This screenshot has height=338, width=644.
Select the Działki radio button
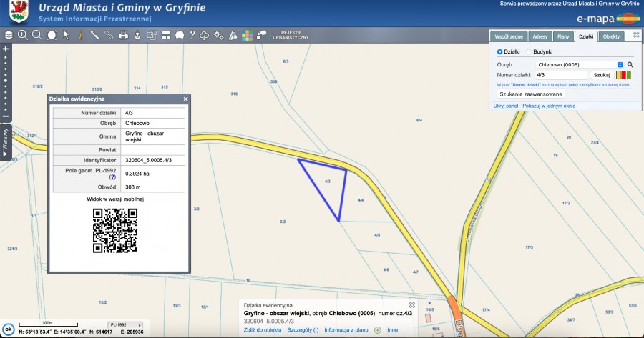(x=499, y=51)
